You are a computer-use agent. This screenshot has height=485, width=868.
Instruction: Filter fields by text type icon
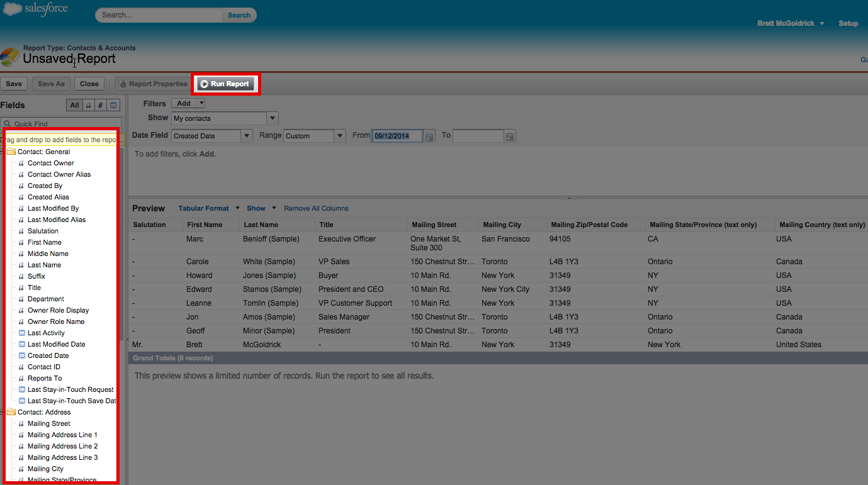pyautogui.click(x=89, y=105)
